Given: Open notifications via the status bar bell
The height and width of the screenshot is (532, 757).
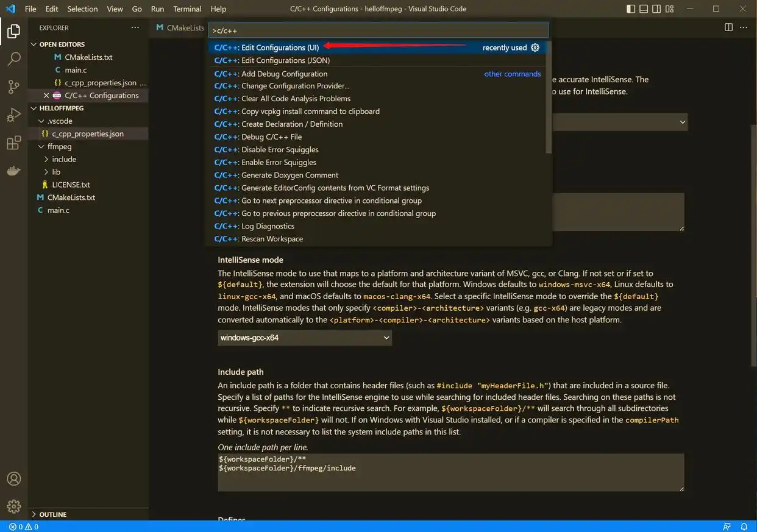Looking at the screenshot, I should (x=744, y=527).
